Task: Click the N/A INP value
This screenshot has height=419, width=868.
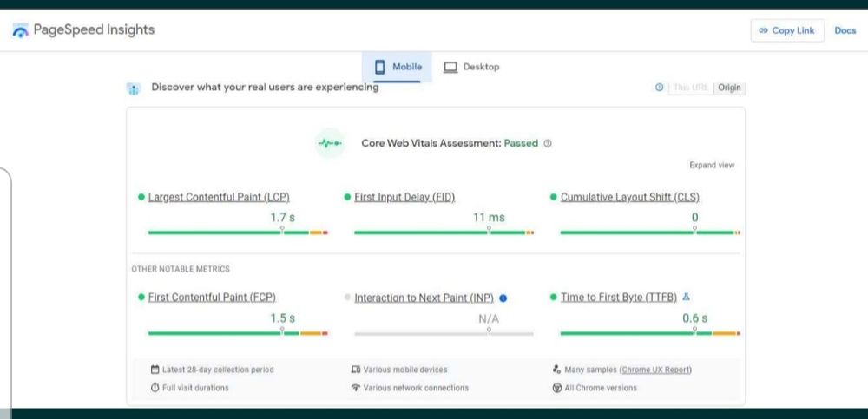Action: pyautogui.click(x=489, y=319)
